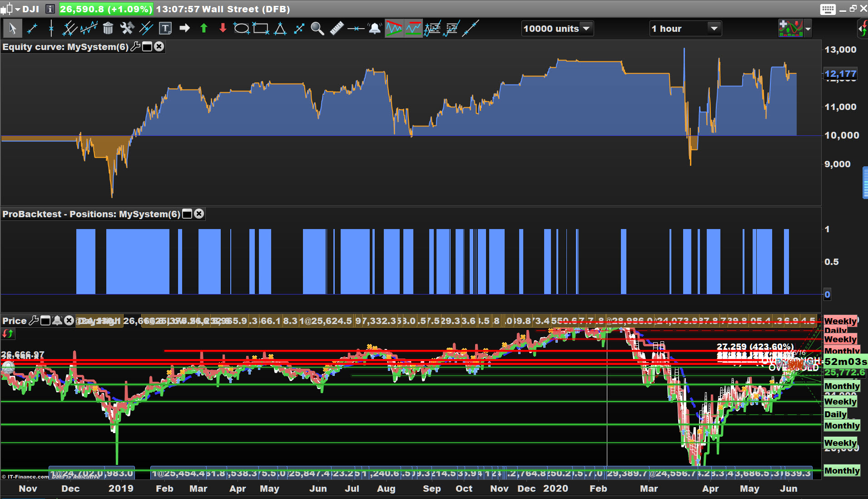868x499 pixels.
Task: Click the alert bell icon in toolbar
Action: 374,29
